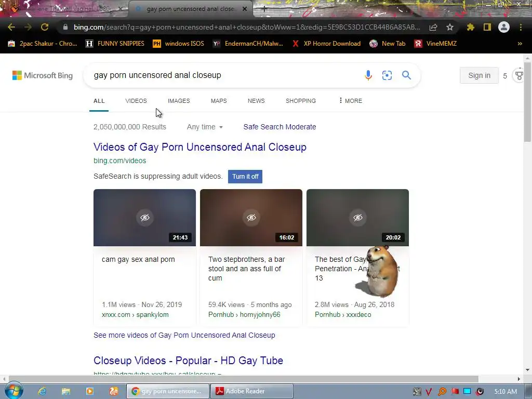Click the vertical scrollbar thumb
This screenshot has height=399, width=532.
pos(527,102)
